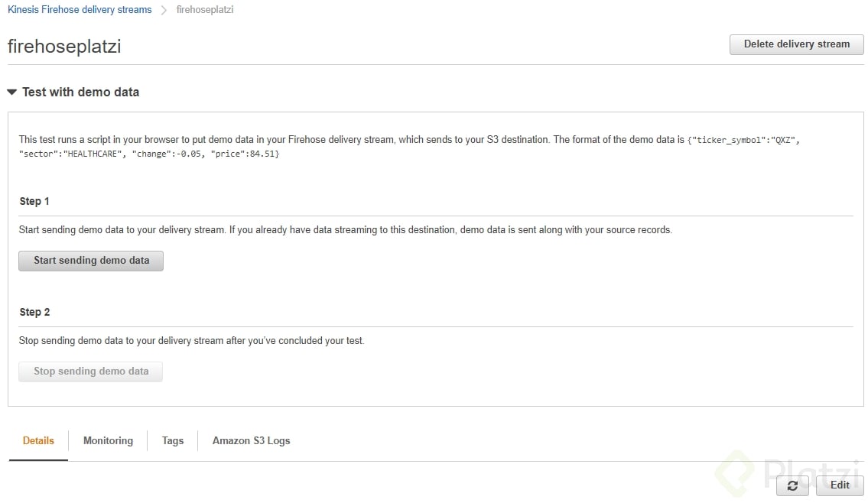Click the breadcrumb chevron separator arrow
Image resolution: width=868 pixels, height=503 pixels.
click(x=164, y=10)
